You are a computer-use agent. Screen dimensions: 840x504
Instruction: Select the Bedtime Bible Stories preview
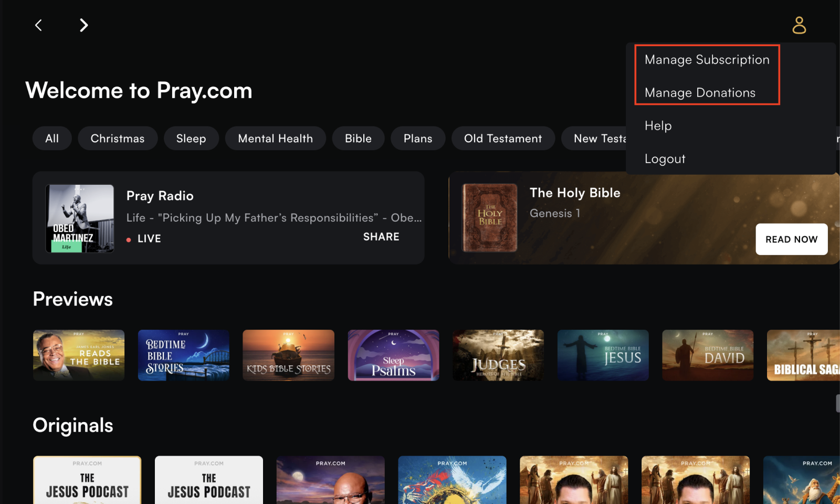coord(183,355)
